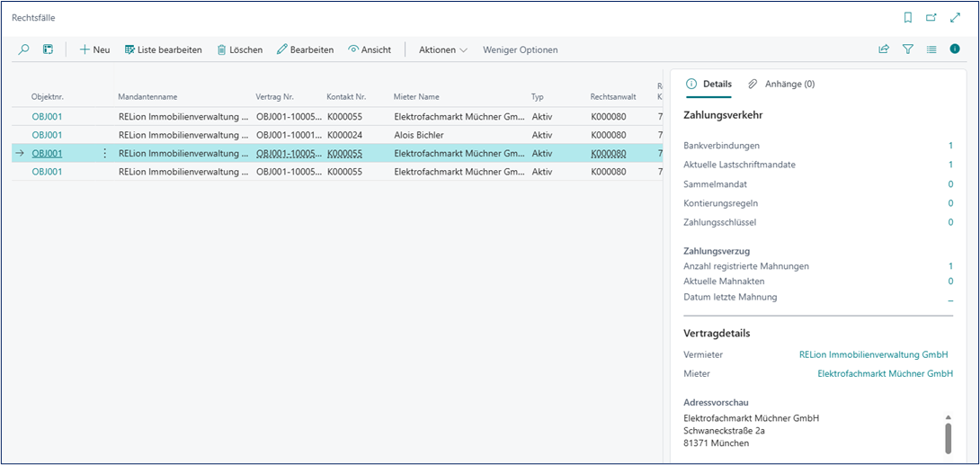Toggle the FactBox info icon

coord(954,49)
